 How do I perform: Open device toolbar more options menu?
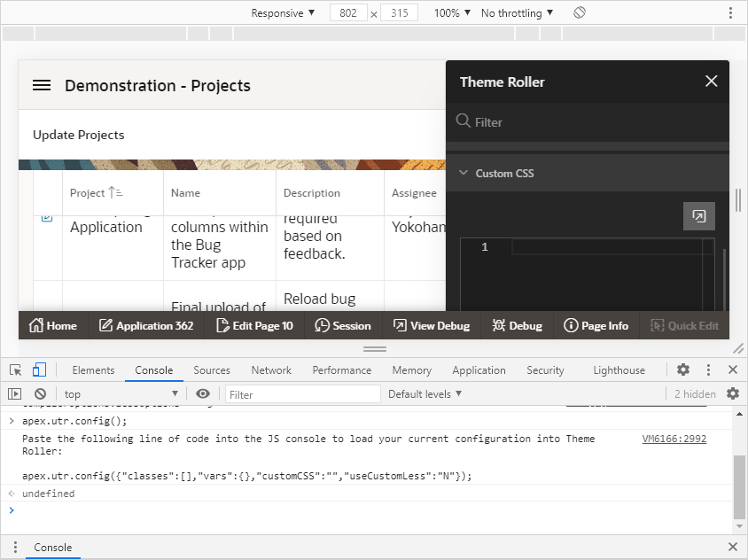730,13
